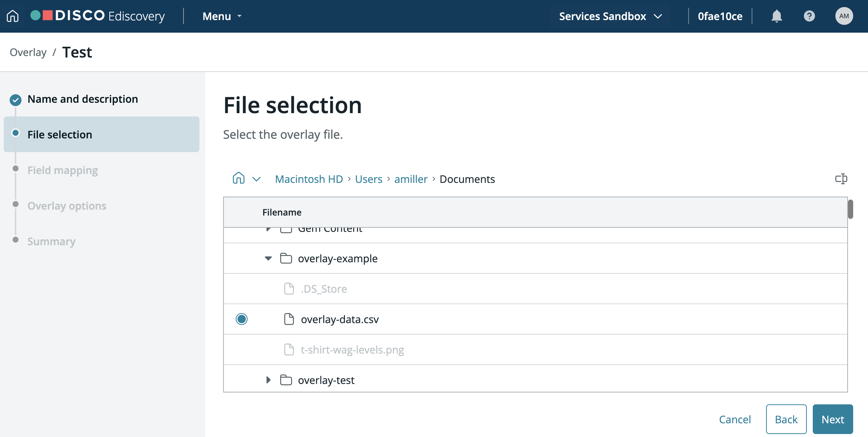Open the Menu dropdown
The image size is (868, 437).
222,16
